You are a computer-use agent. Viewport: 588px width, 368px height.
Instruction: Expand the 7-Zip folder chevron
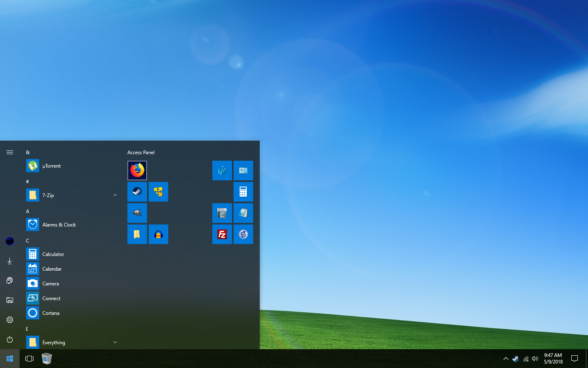[x=115, y=195]
